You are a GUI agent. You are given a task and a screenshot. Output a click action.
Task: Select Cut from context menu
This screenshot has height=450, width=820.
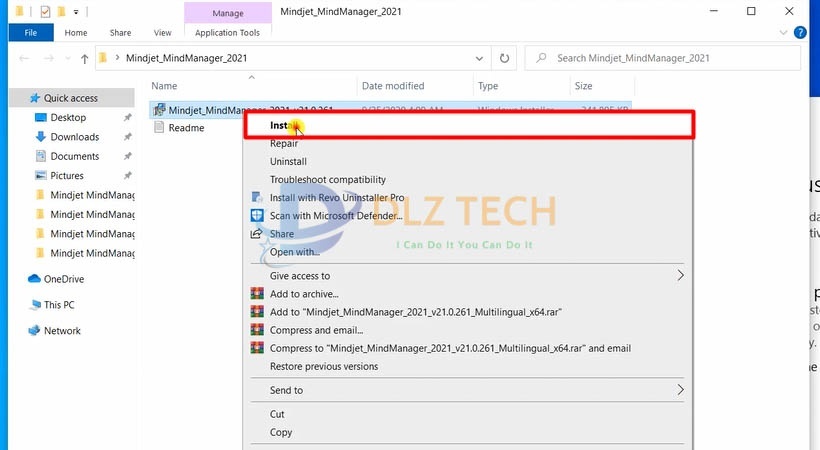277,414
